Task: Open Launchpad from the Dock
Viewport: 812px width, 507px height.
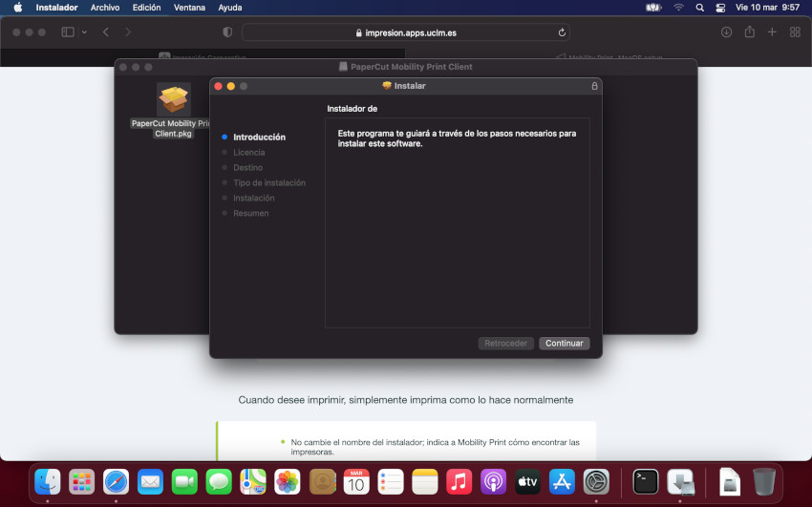Action: coord(82,481)
